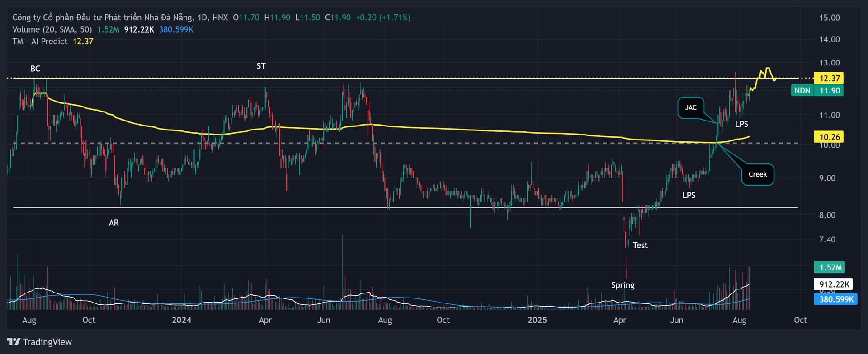The image size is (868, 354).
Task: Open the Volume (20, SMA, 50) indicator legend
Action: 52,29
